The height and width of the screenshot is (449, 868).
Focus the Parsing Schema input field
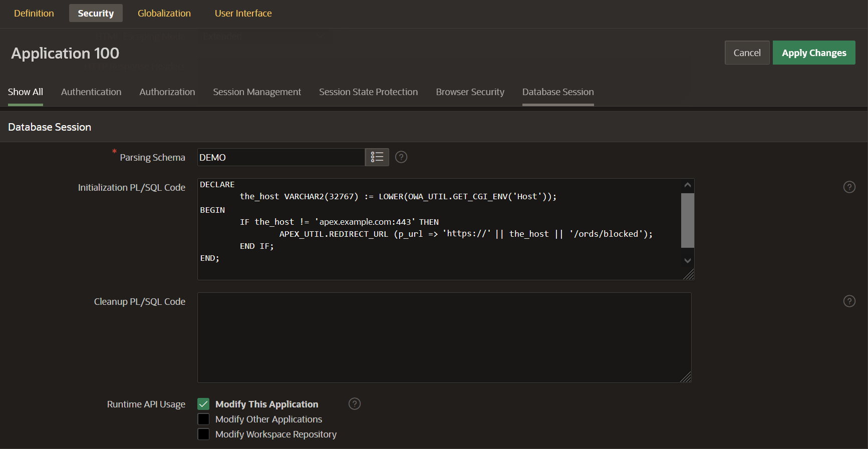280,157
